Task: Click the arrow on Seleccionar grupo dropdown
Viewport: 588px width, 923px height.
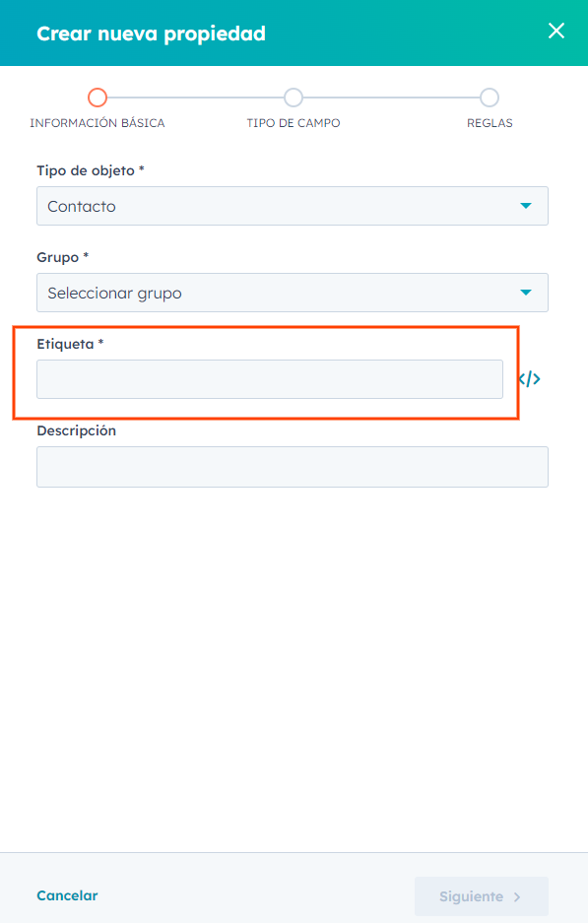Action: point(526,293)
